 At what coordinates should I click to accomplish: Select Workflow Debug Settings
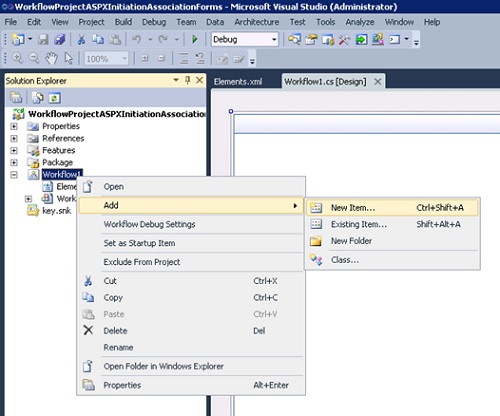click(x=191, y=224)
